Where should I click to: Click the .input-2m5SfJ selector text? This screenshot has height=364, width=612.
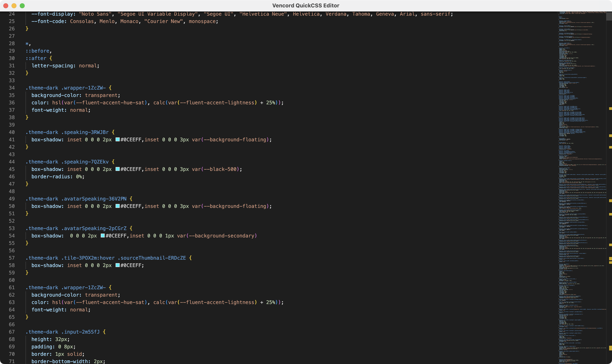pyautogui.click(x=81, y=332)
